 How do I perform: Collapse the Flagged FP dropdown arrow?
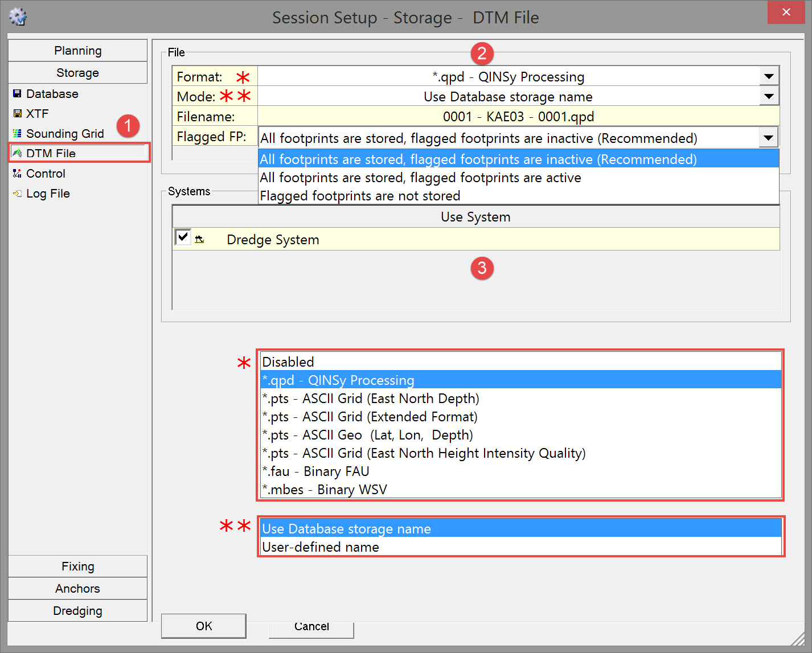769,138
